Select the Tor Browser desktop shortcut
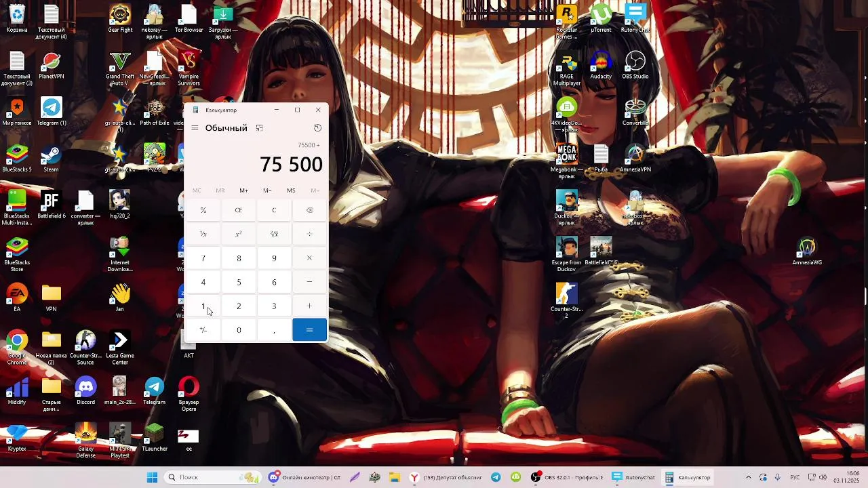Image resolution: width=868 pixels, height=488 pixels. click(x=189, y=20)
